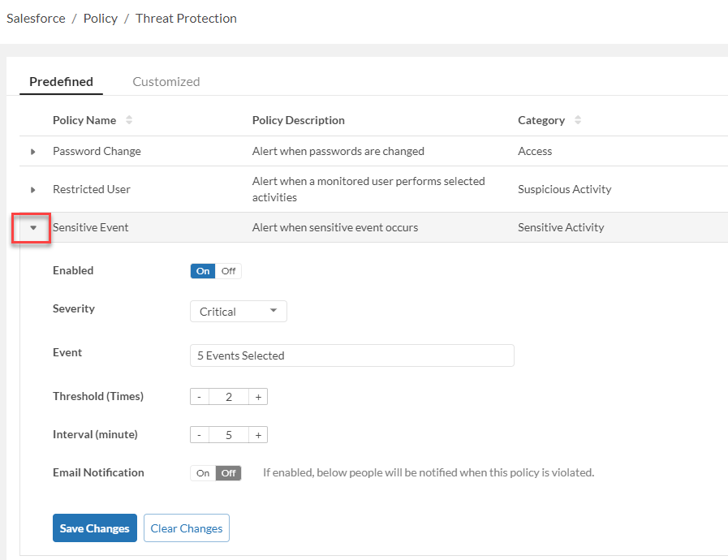Expand the Password Change policy row
This screenshot has width=728, height=560.
[x=33, y=152]
